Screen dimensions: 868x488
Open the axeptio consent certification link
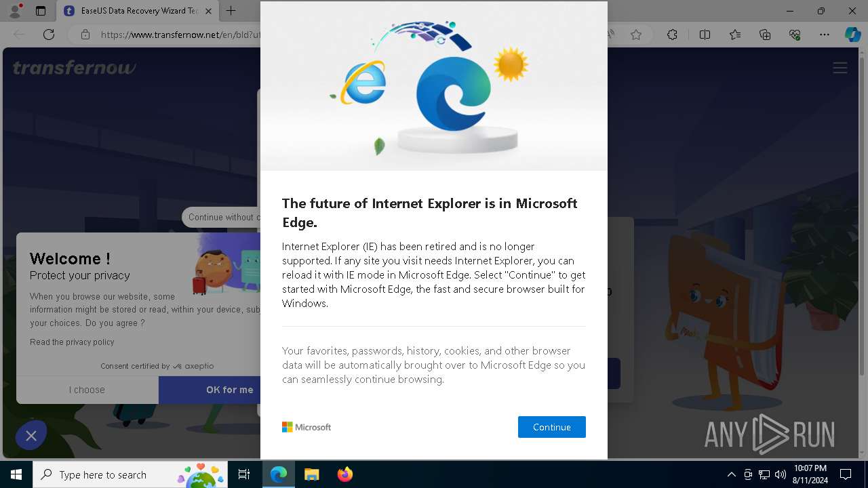click(157, 366)
